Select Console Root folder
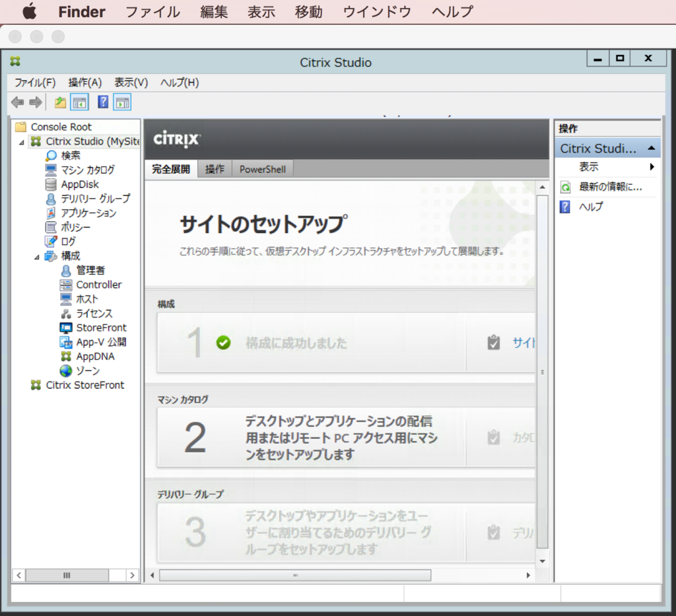 pyautogui.click(x=61, y=127)
